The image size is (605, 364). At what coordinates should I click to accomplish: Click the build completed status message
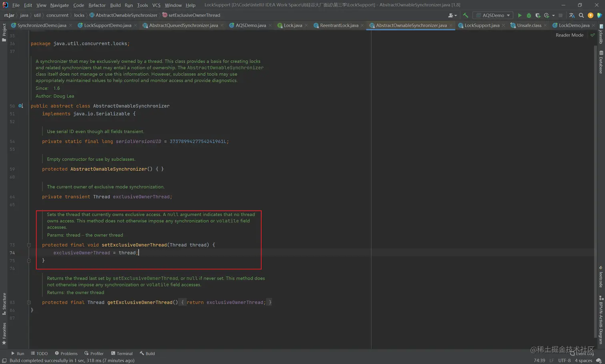point(72,360)
